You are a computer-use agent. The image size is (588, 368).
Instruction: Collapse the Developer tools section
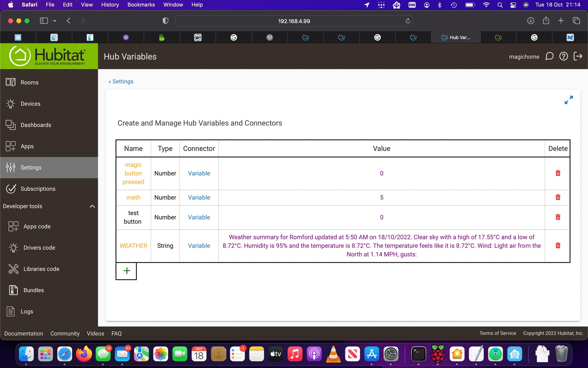tap(92, 206)
